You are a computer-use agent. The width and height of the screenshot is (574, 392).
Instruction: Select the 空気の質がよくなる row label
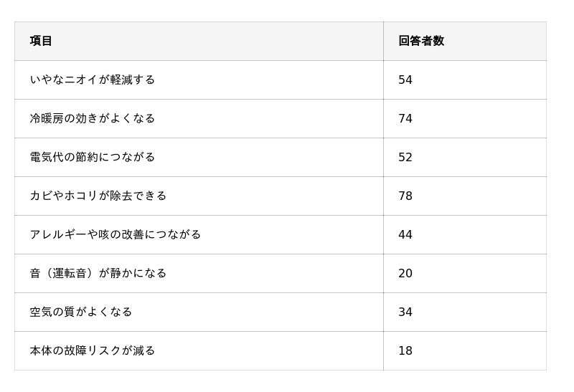pos(81,312)
